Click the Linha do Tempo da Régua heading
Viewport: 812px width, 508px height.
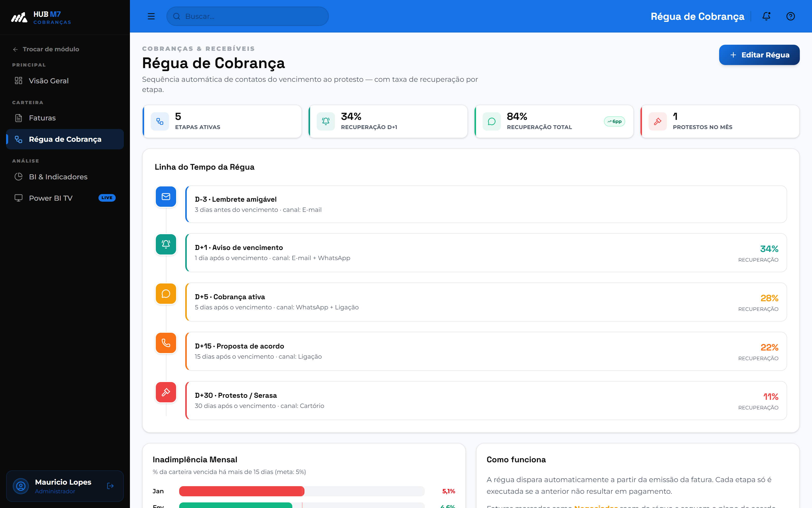[x=204, y=167]
